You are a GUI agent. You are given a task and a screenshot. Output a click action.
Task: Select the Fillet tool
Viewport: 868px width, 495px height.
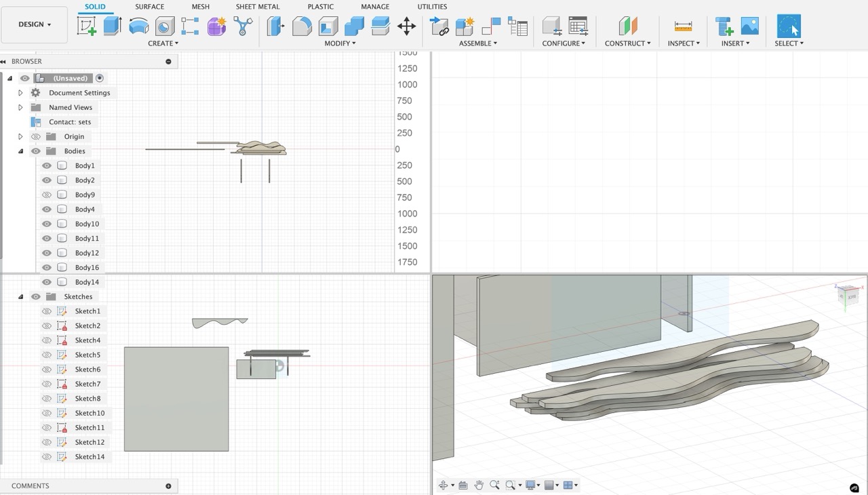tap(301, 26)
